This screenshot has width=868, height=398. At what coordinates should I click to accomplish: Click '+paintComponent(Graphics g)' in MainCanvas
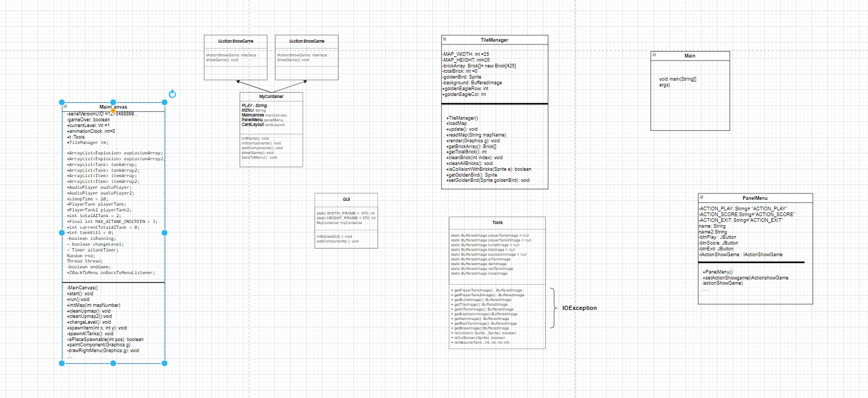(x=98, y=345)
